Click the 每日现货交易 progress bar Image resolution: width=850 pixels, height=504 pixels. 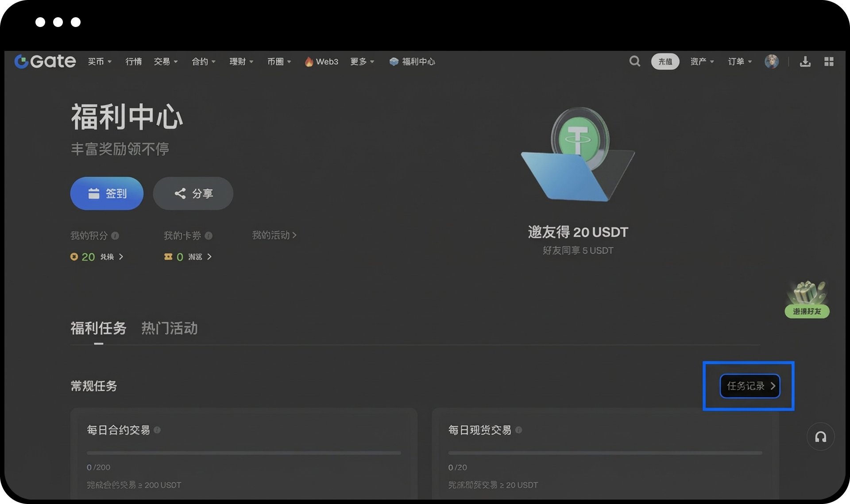tap(605, 453)
